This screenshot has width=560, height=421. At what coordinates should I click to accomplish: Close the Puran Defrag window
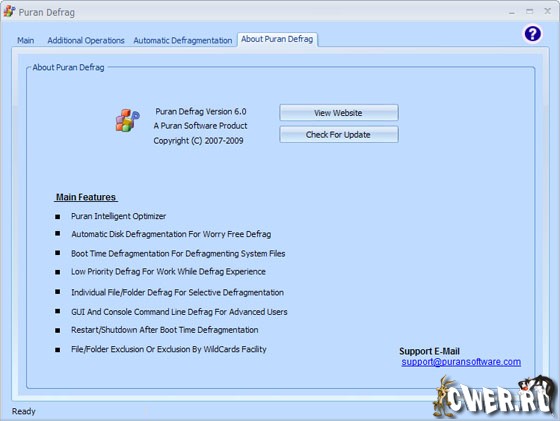(x=547, y=11)
